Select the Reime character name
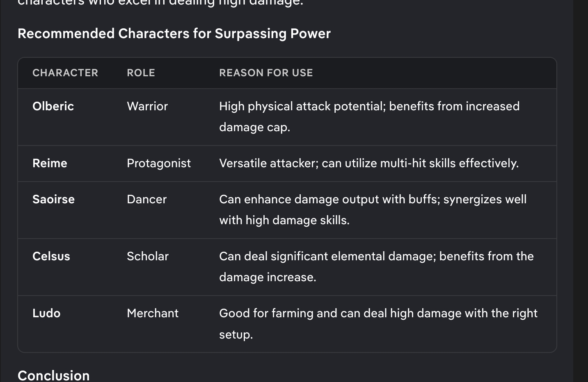 click(50, 163)
